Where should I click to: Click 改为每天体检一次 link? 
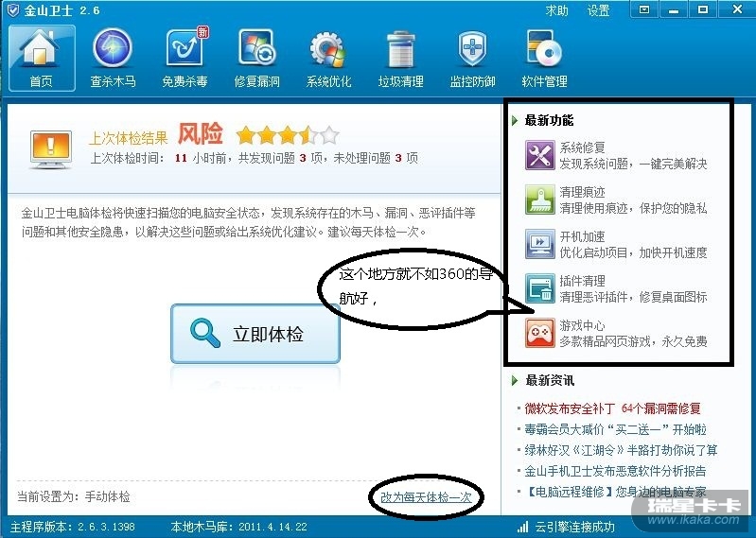(x=426, y=496)
